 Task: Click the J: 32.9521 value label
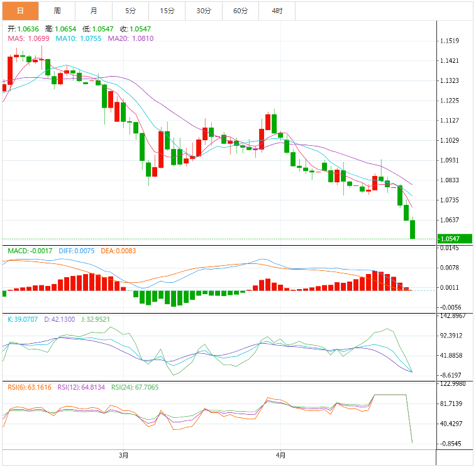[96, 319]
